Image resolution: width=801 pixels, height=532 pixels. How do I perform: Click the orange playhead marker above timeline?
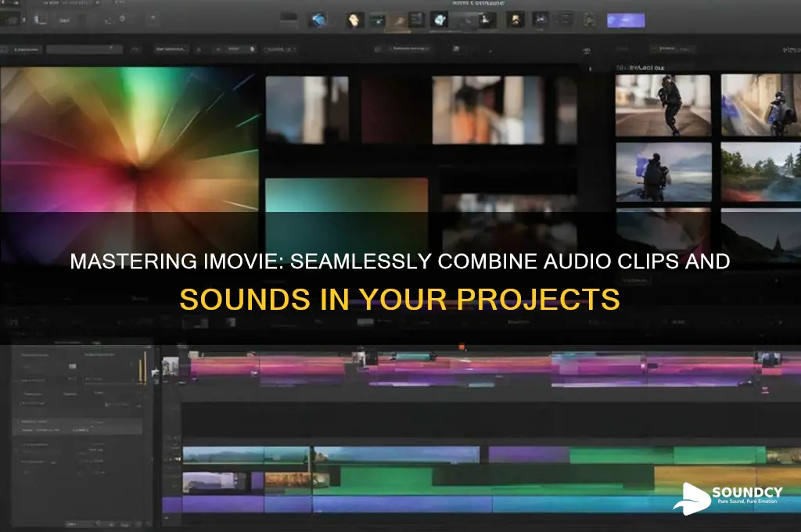click(462, 347)
